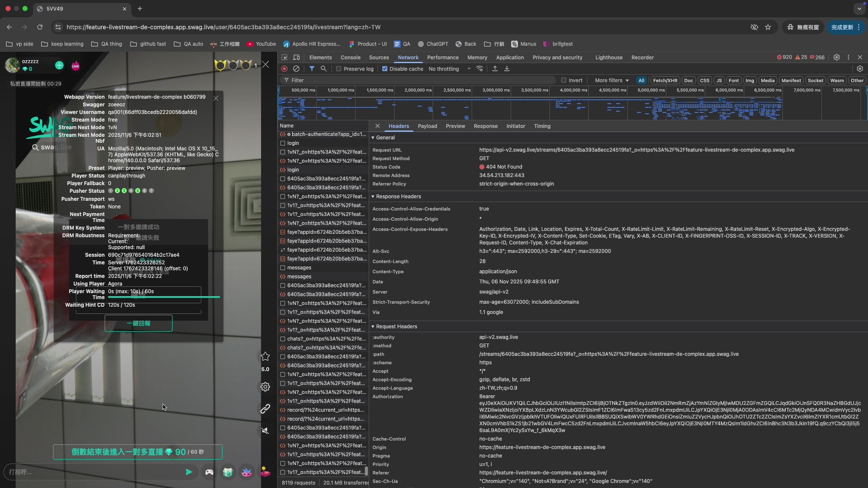Switch to the Console tab
Viewport: 868px width, 488px height.
351,57
